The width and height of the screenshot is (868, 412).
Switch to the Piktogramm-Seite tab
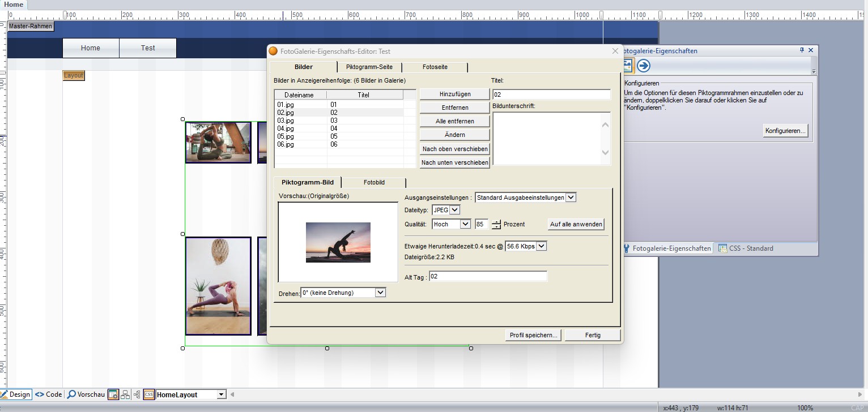(369, 67)
